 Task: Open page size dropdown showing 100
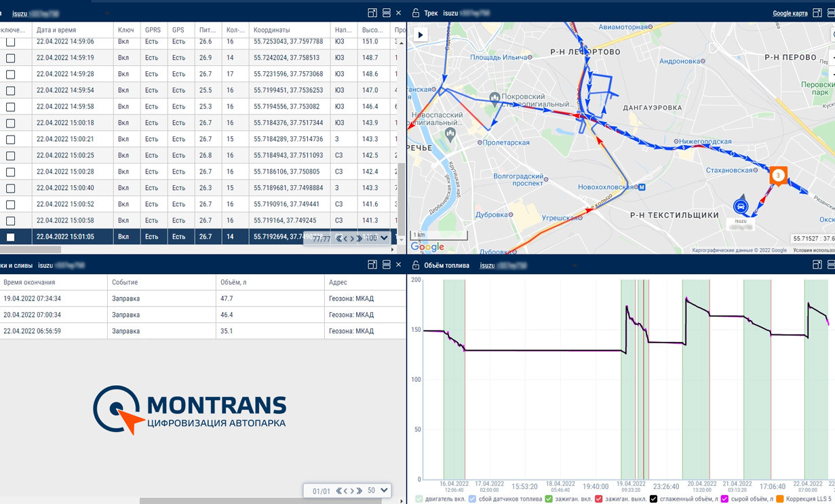384,238
